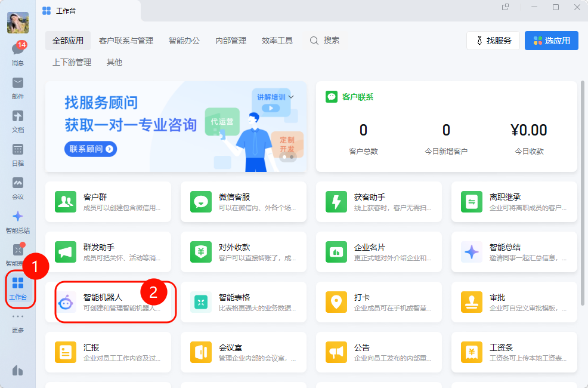Click the 客户总数 count value

click(x=363, y=130)
